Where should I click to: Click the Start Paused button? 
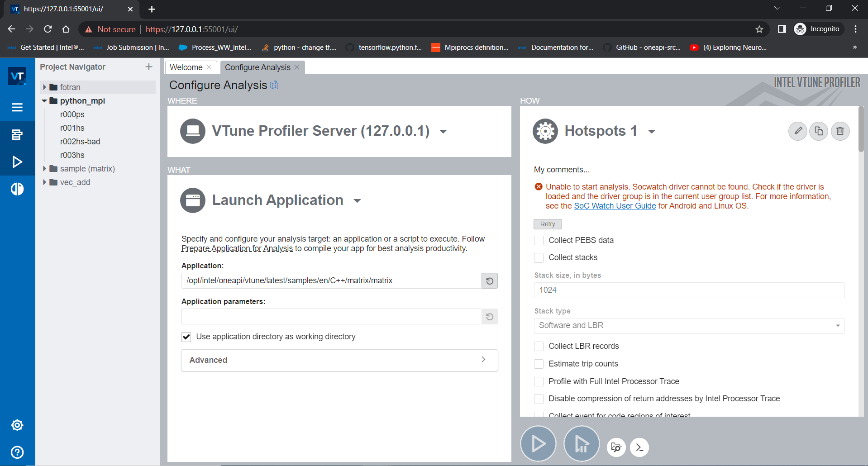(x=582, y=444)
